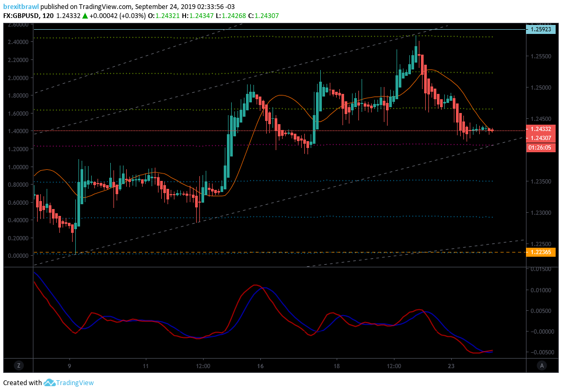Click the 1.25500 price axis value
562x392 pixels.
click(x=541, y=56)
